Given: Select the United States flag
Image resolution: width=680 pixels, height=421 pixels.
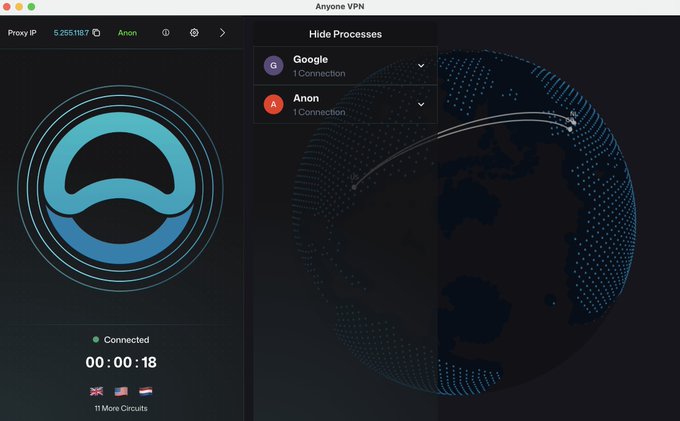Looking at the screenshot, I should click(x=121, y=391).
